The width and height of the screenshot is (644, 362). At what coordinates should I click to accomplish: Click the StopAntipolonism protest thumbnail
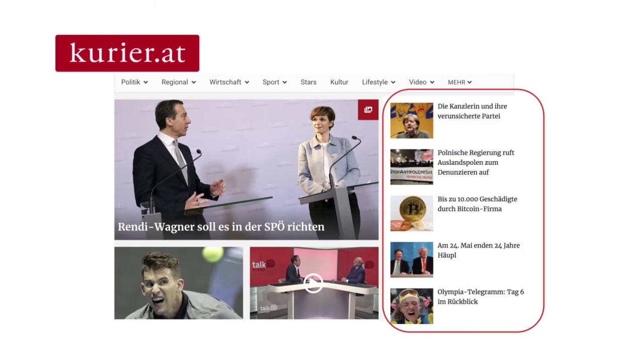tap(412, 167)
